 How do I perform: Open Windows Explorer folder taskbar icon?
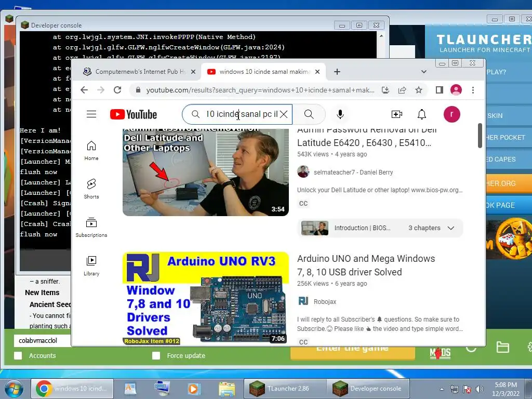point(227,389)
